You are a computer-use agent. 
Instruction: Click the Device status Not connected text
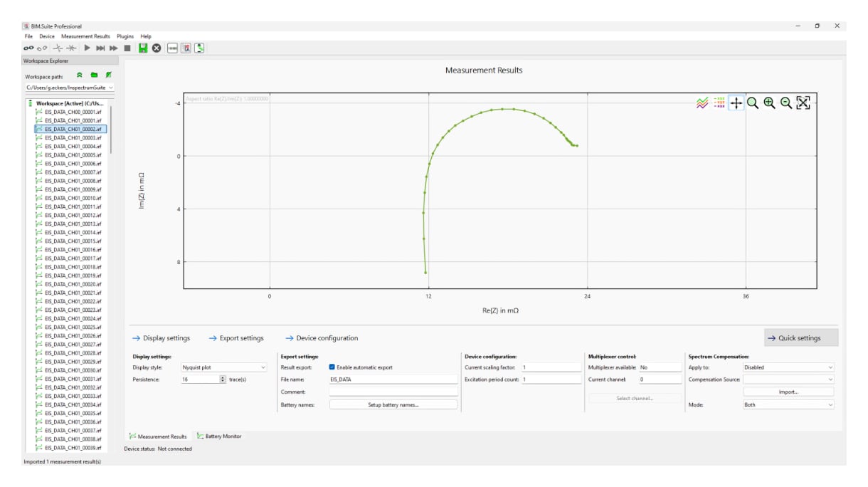point(158,449)
